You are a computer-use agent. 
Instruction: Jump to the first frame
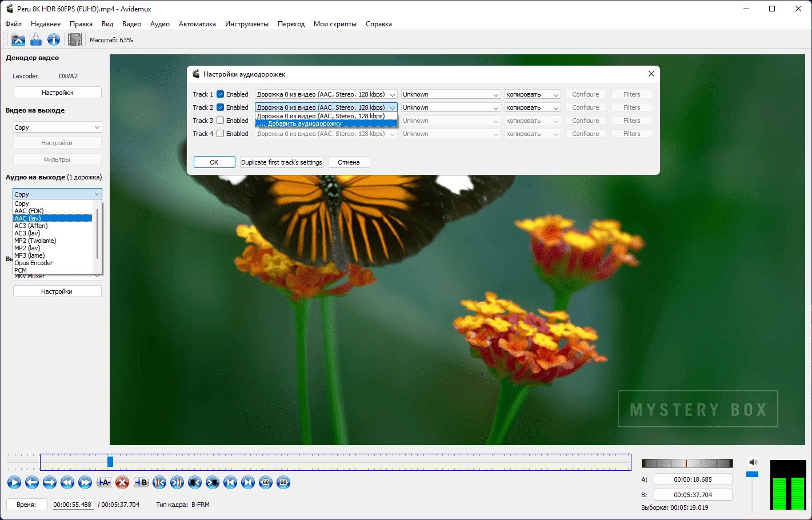[230, 483]
